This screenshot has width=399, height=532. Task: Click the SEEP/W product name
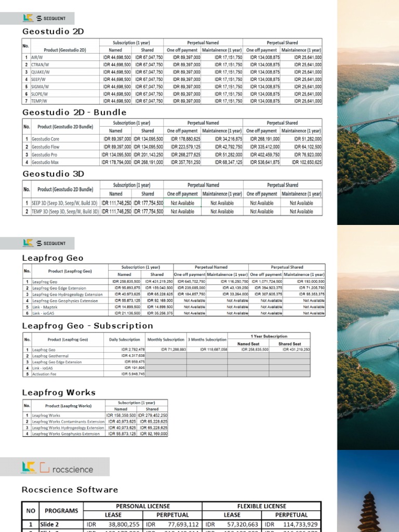[x=38, y=79]
